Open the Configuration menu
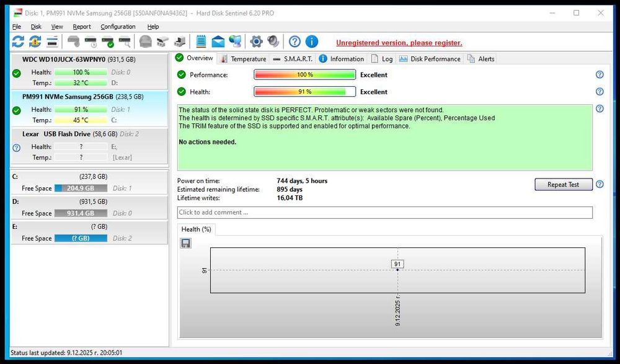Viewport: 620px width, 364px height. click(118, 27)
